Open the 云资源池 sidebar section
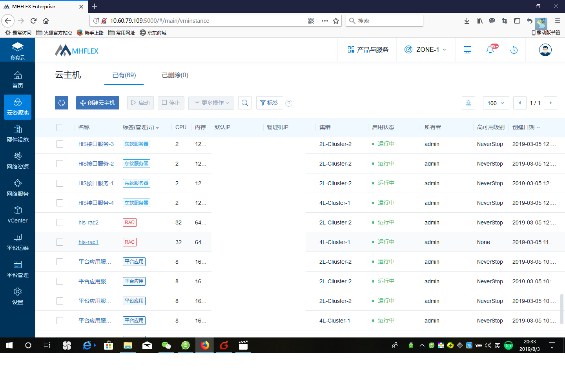Screen dimensions: 565x392 (18, 107)
